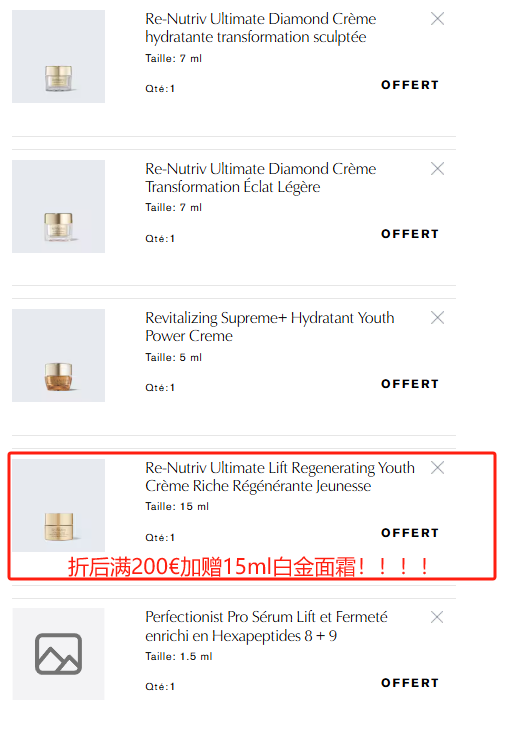Remove Re-Nutriv Diamond Crème hydratante sculptée item
The height and width of the screenshot is (729, 510).
[x=437, y=19]
